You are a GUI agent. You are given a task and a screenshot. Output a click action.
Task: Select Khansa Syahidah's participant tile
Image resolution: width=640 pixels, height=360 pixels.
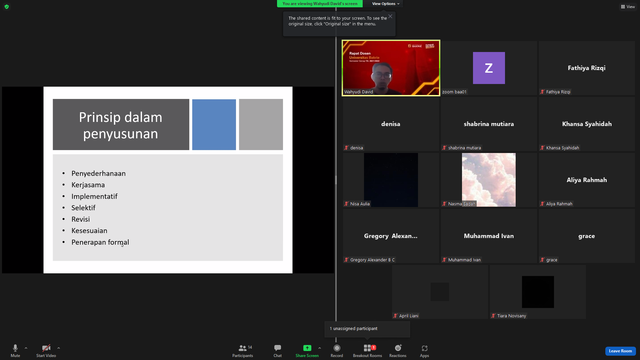[587, 124]
